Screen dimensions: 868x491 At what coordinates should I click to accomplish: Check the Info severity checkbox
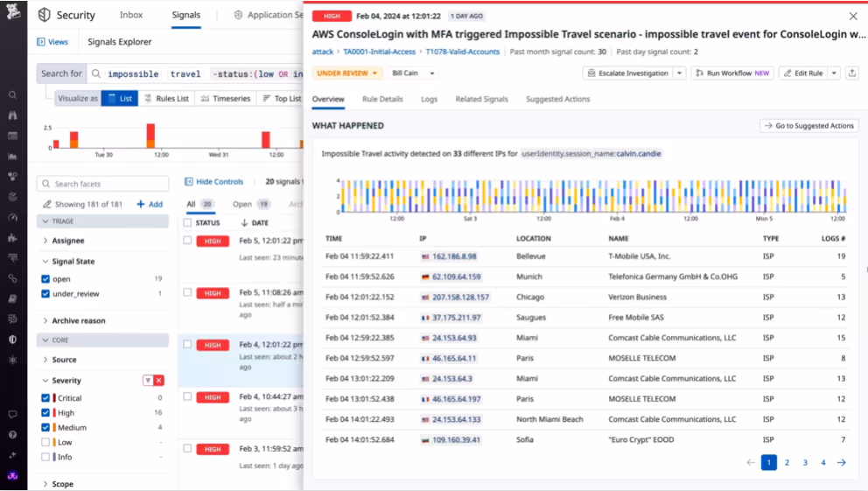[45, 457]
